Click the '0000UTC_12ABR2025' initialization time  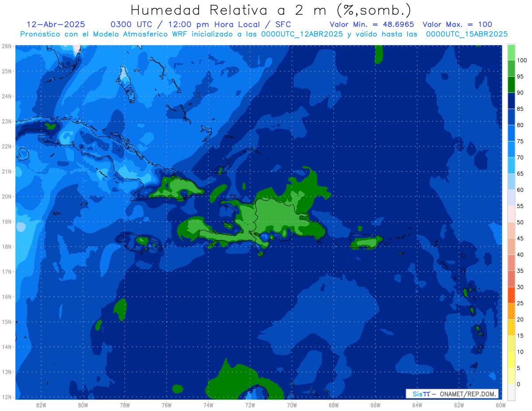point(301,34)
